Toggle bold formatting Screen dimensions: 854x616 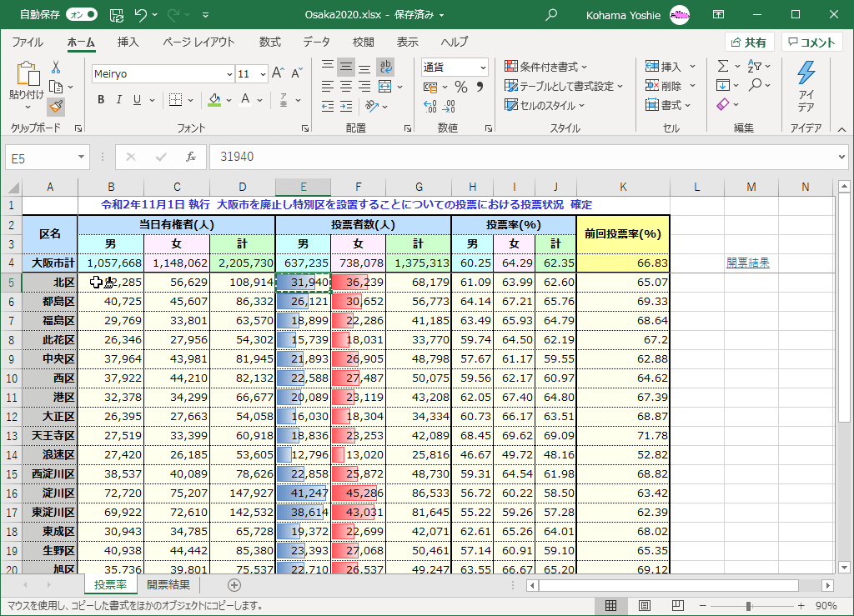[x=101, y=100]
